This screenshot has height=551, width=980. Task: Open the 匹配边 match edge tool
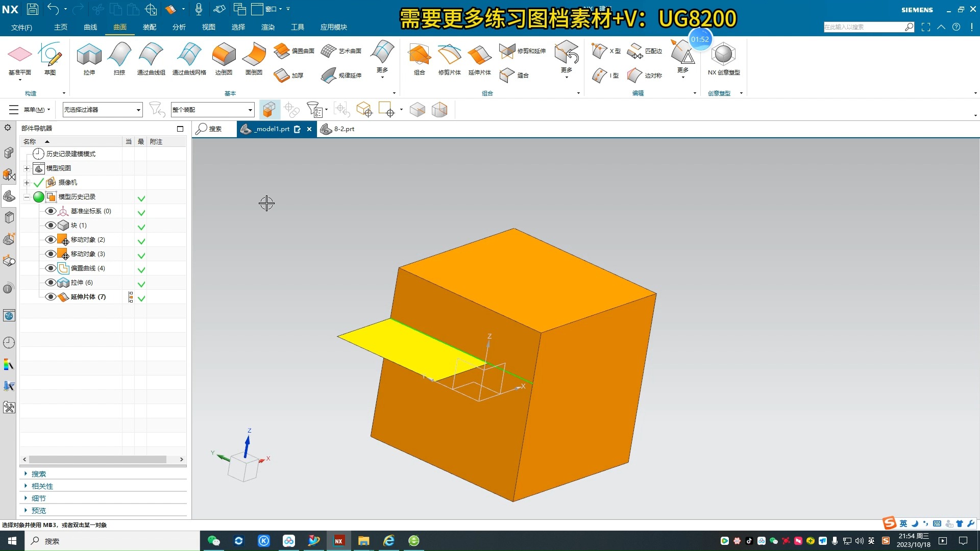pyautogui.click(x=644, y=51)
